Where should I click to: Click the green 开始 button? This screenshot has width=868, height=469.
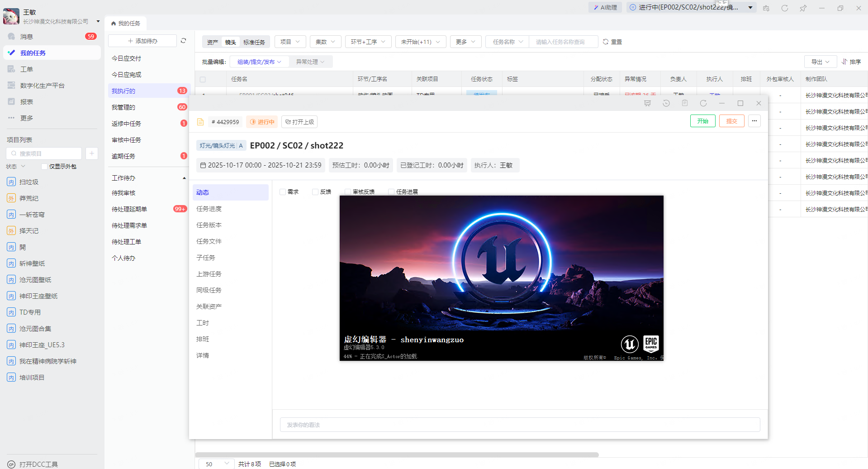pyautogui.click(x=702, y=121)
